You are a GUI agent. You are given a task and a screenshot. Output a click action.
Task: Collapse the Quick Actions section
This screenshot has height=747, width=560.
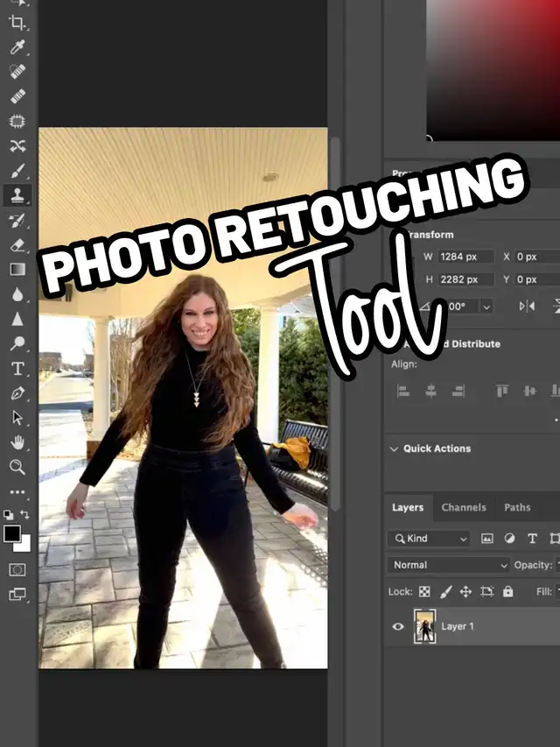(393, 448)
